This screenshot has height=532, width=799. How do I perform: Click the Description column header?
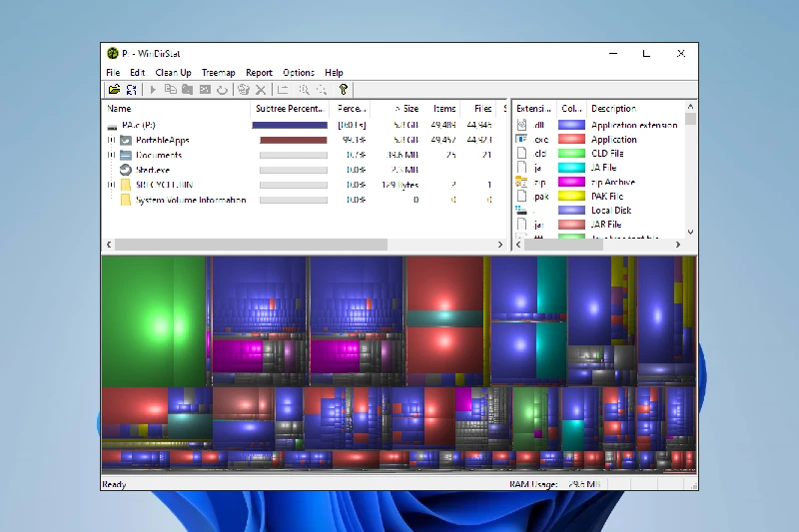click(x=613, y=109)
